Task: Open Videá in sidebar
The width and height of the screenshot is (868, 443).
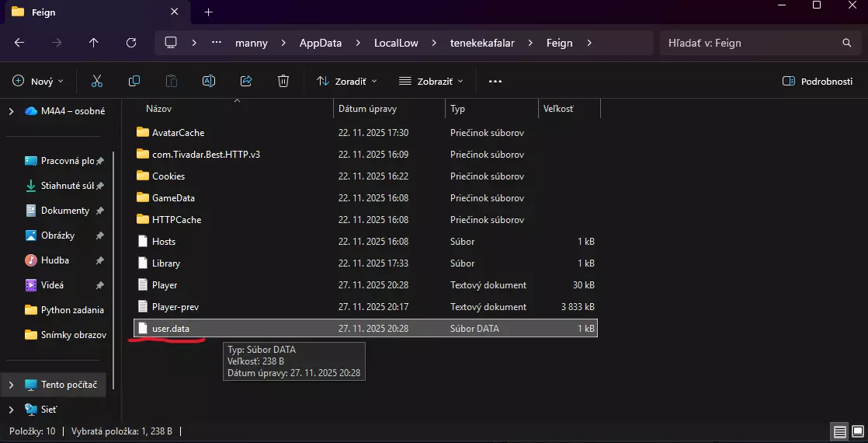Action: tap(64, 285)
